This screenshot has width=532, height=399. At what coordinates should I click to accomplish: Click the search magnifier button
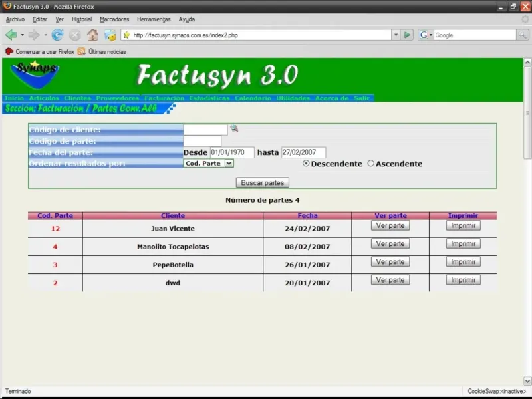pos(523,35)
